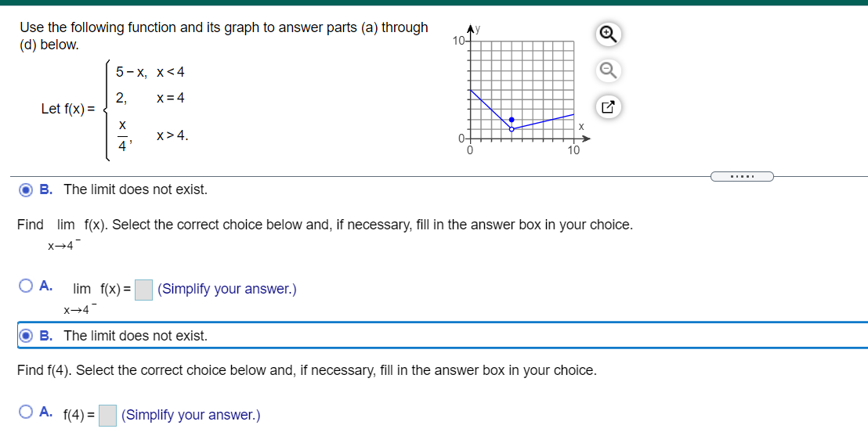Choose option A radio for the left-hand limit

(26, 286)
